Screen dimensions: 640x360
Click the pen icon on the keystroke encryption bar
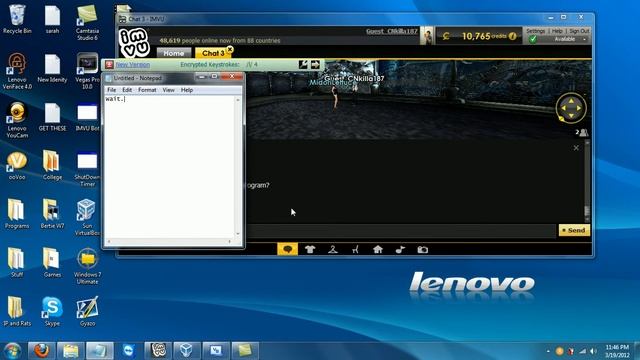[x=303, y=64]
